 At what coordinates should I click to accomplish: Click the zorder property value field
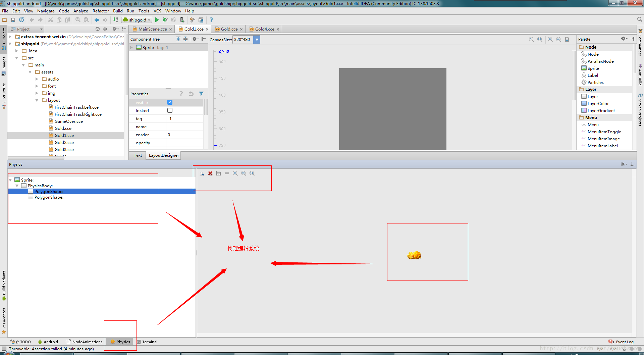(x=184, y=135)
